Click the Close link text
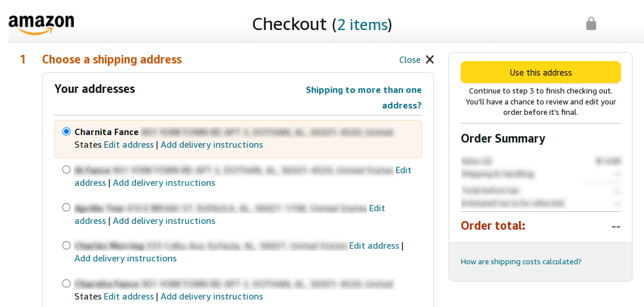The width and height of the screenshot is (644, 307). [409, 60]
